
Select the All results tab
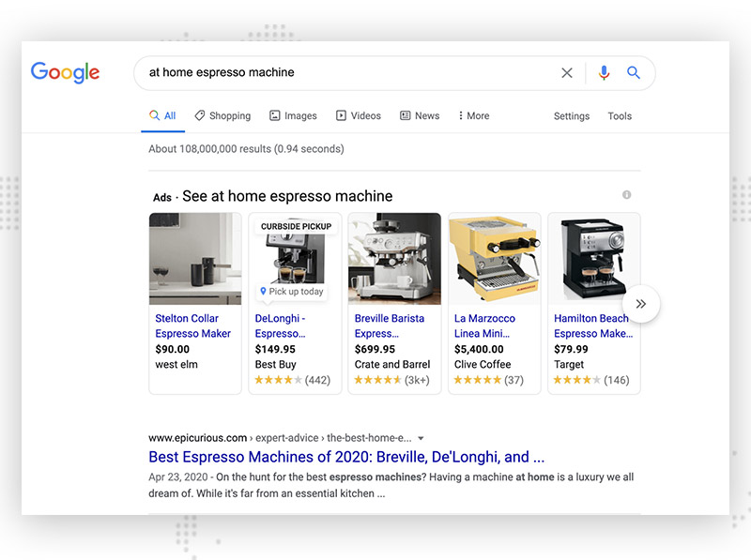[x=162, y=115]
